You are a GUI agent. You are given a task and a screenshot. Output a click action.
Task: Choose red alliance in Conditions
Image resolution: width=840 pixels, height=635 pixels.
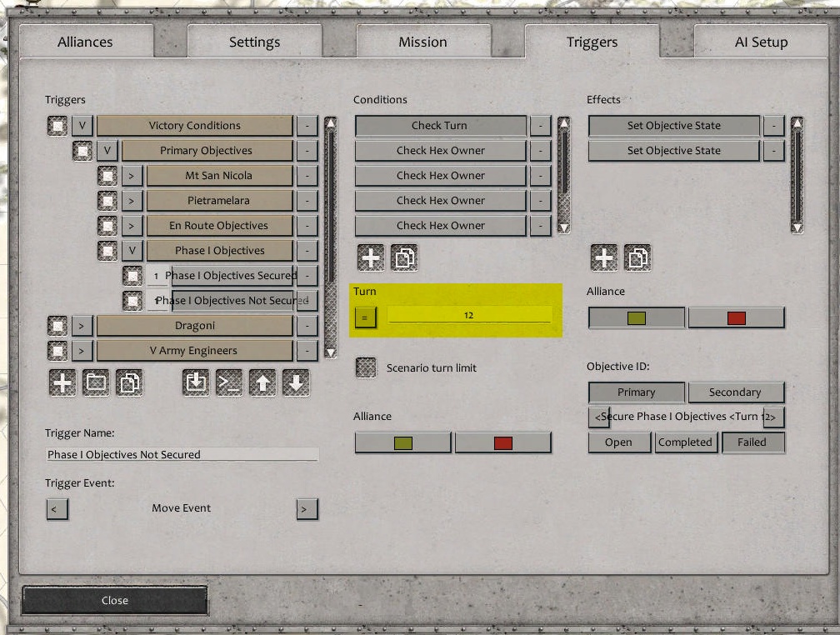click(x=503, y=442)
